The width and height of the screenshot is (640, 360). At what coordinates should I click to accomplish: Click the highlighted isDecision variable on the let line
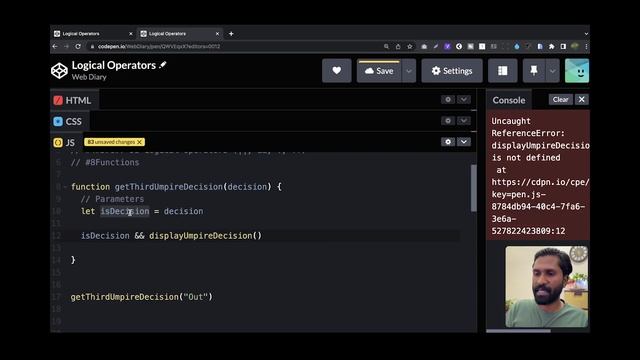[125, 211]
